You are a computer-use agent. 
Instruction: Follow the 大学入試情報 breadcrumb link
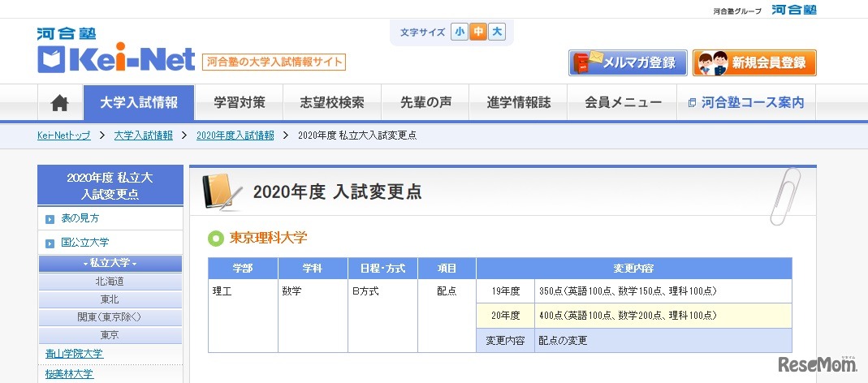[144, 136]
